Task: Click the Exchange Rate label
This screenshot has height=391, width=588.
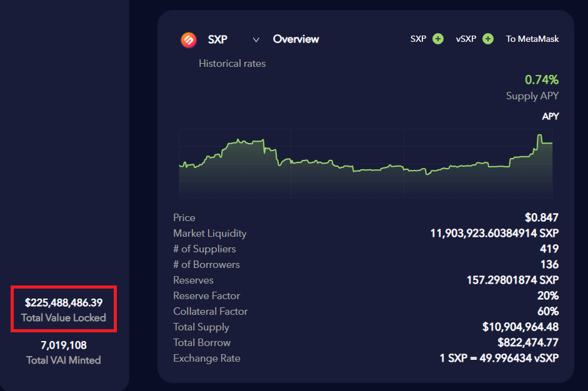Action: tap(207, 359)
